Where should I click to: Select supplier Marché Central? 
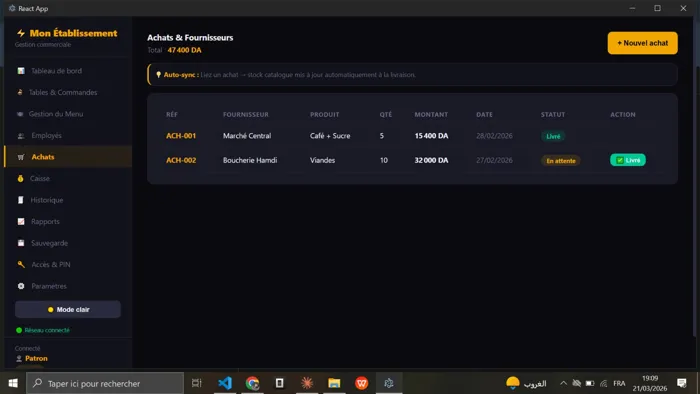(247, 136)
